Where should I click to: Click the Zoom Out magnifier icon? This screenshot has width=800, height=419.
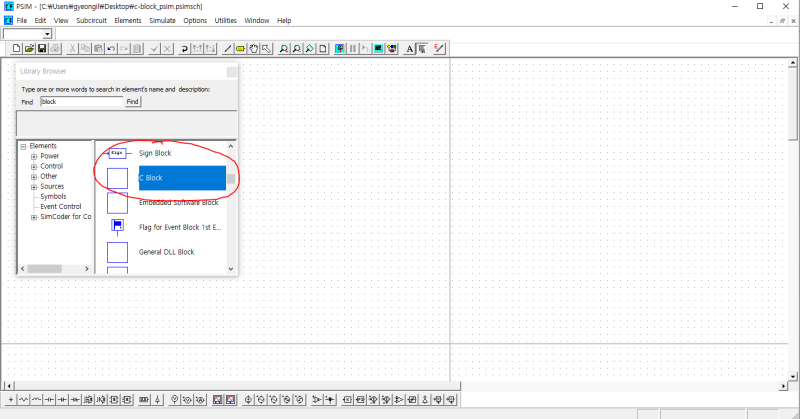click(x=296, y=49)
